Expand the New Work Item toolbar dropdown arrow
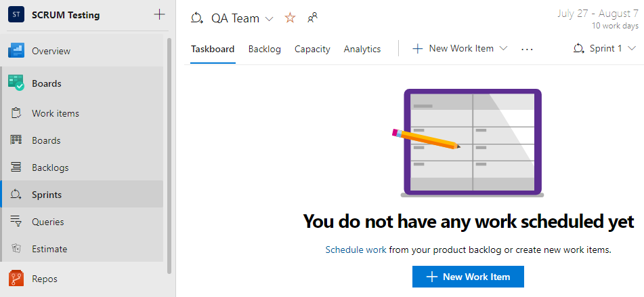The height and width of the screenshot is (297, 644). pyautogui.click(x=503, y=49)
